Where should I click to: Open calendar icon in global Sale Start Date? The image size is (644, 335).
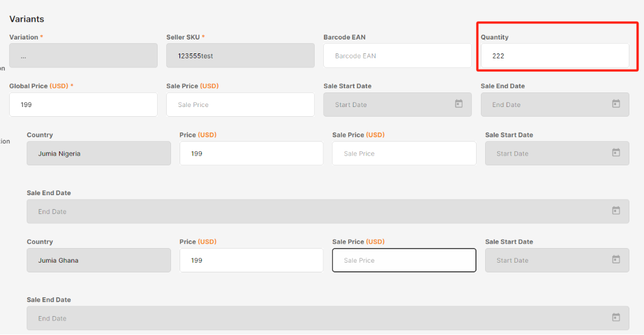point(459,104)
